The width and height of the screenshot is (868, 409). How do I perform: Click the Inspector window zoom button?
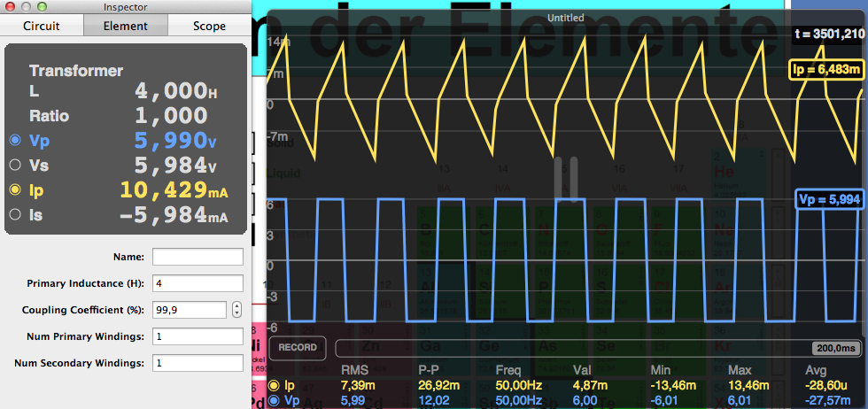42,7
